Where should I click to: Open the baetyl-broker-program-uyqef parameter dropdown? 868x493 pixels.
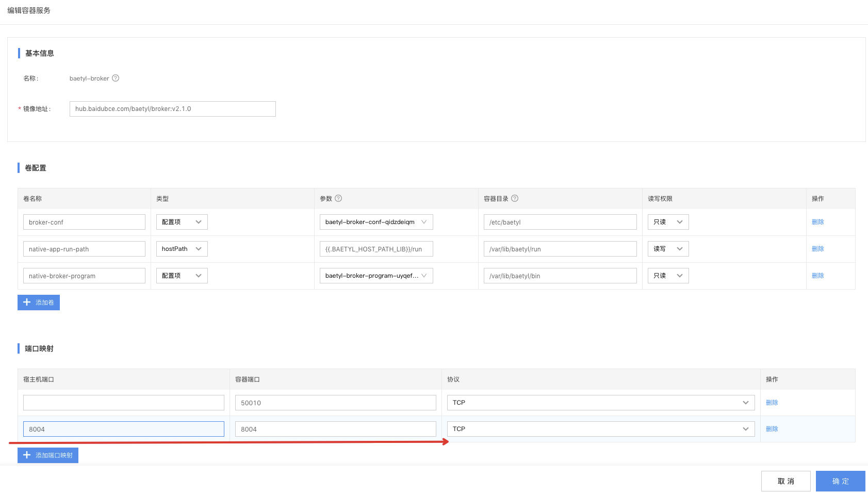(x=376, y=276)
